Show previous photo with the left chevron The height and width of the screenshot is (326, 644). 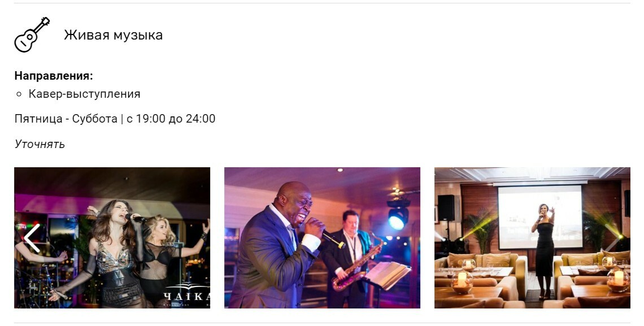coord(32,238)
